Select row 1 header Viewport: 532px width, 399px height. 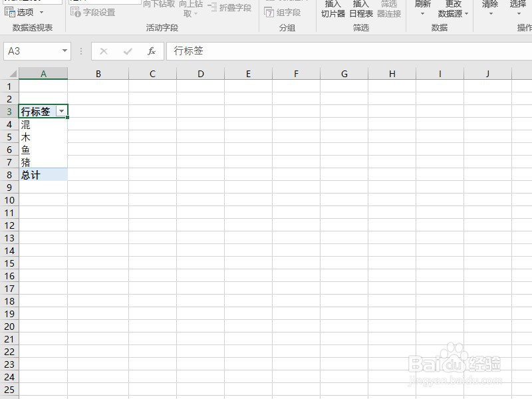point(9,86)
